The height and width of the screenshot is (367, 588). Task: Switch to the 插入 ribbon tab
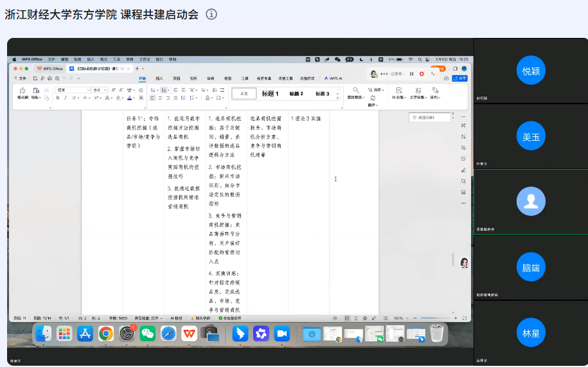coord(159,78)
